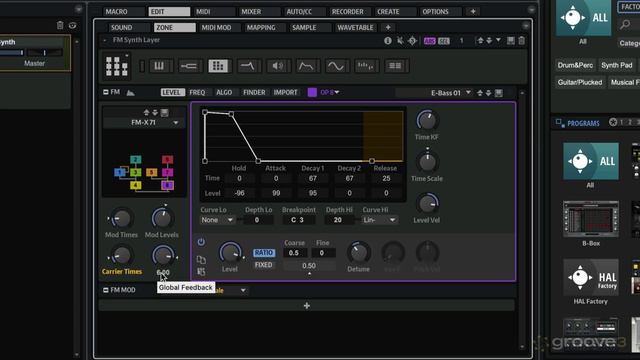
Task: Click the star rating filter icon
Action: (613, 122)
